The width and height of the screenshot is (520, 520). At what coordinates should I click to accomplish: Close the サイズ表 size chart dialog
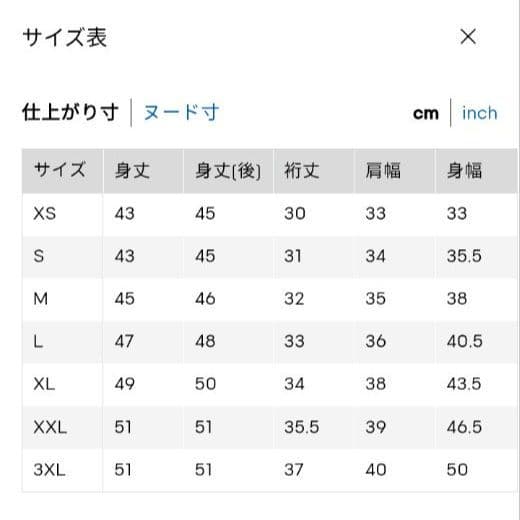click(x=468, y=36)
